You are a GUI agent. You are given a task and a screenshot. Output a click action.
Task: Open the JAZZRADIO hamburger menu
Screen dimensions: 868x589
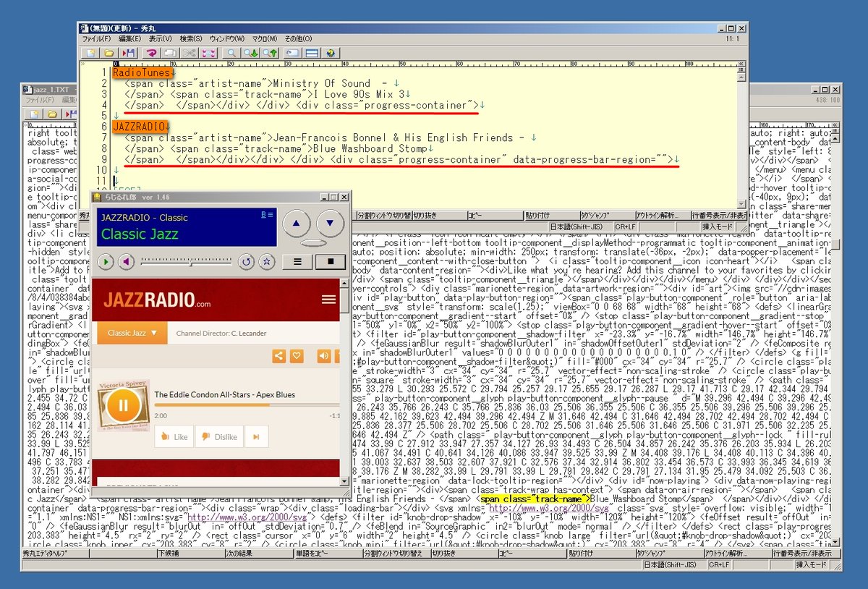328,299
